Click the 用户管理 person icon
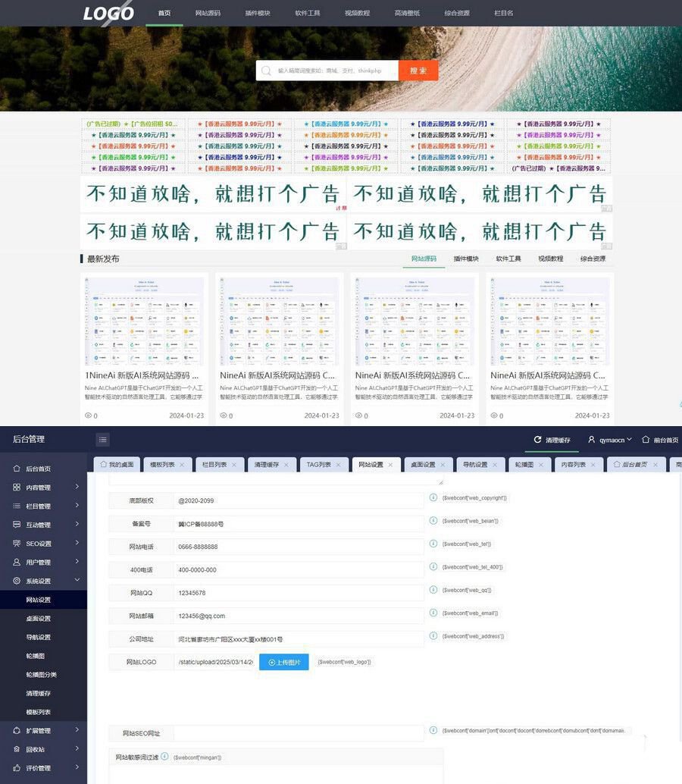 tap(17, 562)
